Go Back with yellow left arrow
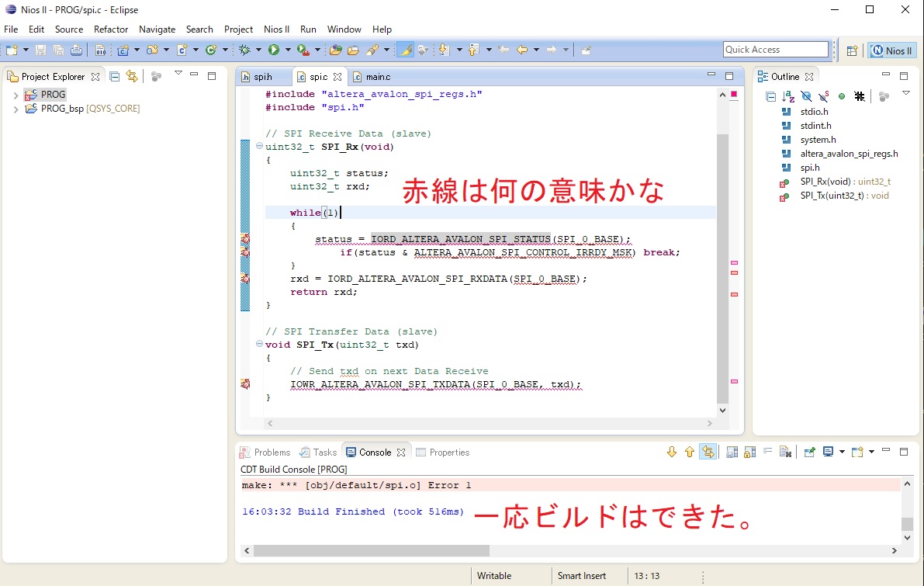 (x=522, y=50)
